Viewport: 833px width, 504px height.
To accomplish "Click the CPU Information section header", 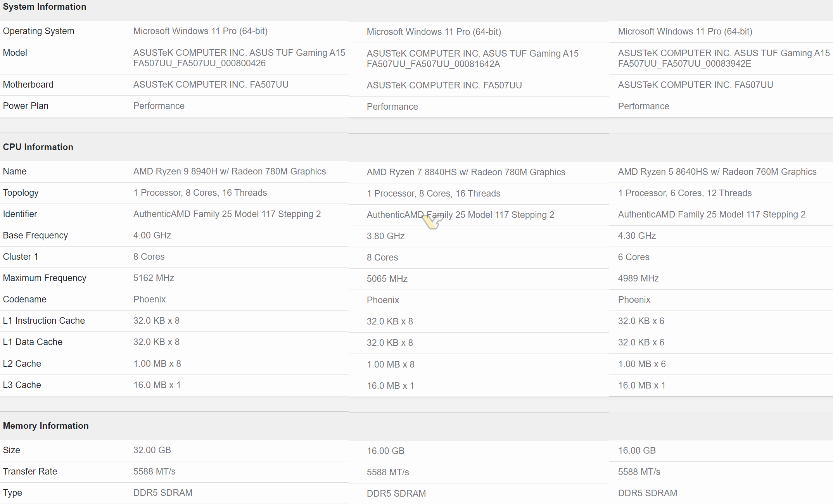I will (x=38, y=147).
